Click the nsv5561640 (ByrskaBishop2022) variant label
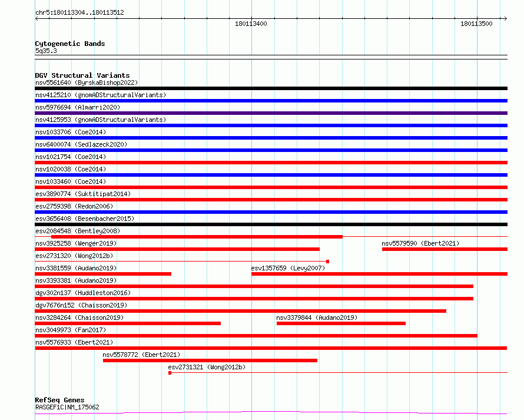Image resolution: width=524 pixels, height=420 pixels. pos(87,82)
